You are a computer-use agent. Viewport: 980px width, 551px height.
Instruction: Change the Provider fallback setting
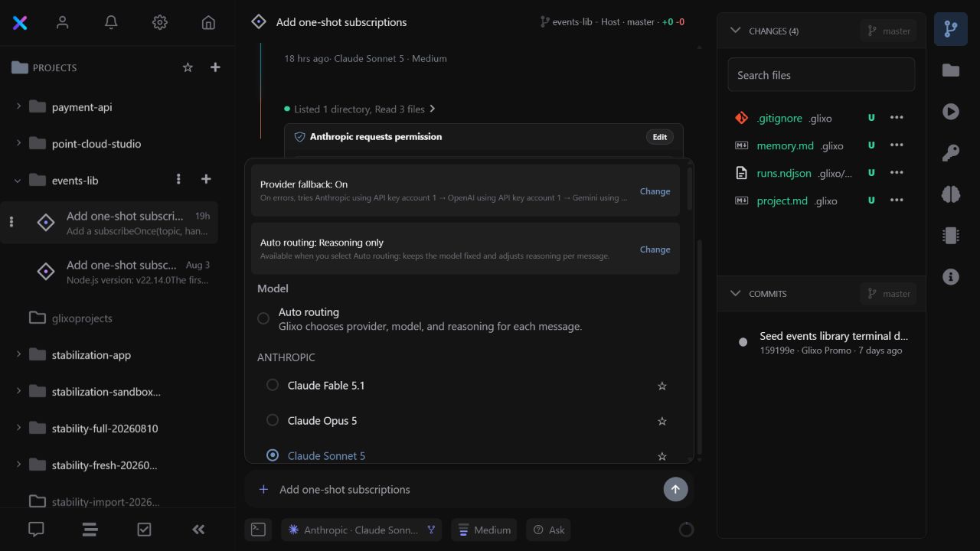pyautogui.click(x=655, y=191)
